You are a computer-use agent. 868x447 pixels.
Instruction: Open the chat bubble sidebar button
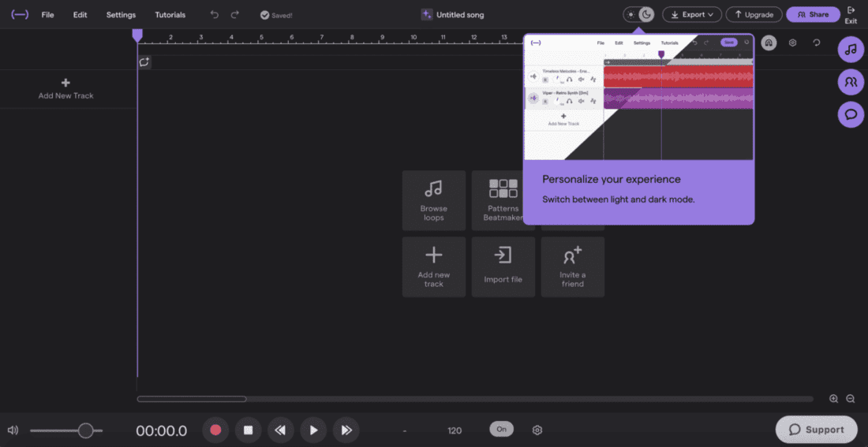pos(851,114)
